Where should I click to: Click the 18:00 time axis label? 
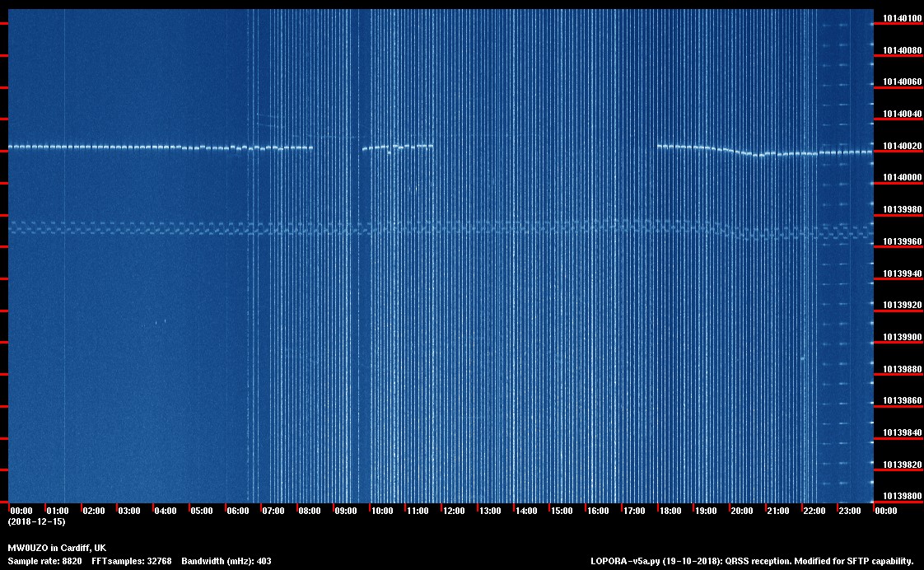click(x=670, y=511)
